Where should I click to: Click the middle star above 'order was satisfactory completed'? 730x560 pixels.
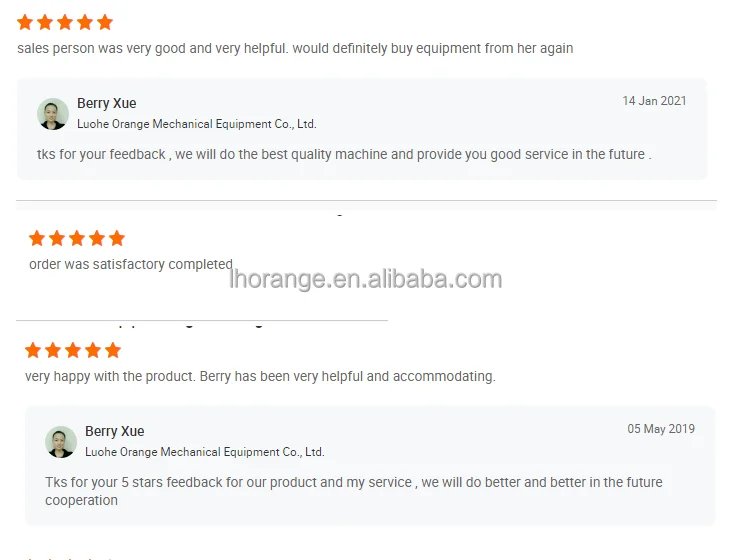point(77,238)
